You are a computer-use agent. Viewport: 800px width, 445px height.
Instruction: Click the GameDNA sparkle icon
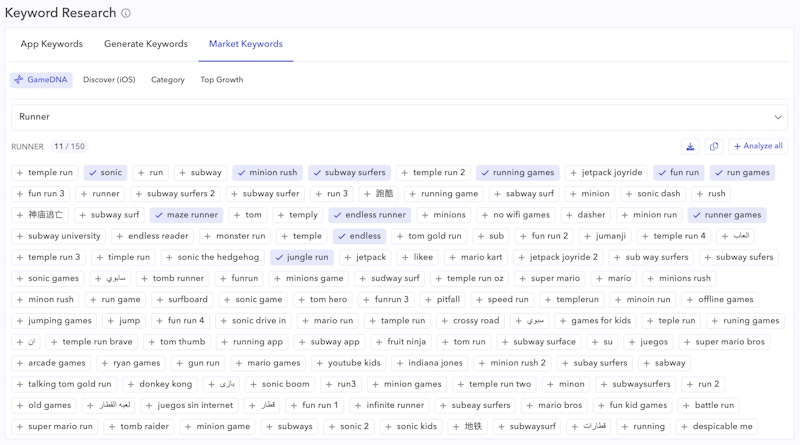pos(20,80)
